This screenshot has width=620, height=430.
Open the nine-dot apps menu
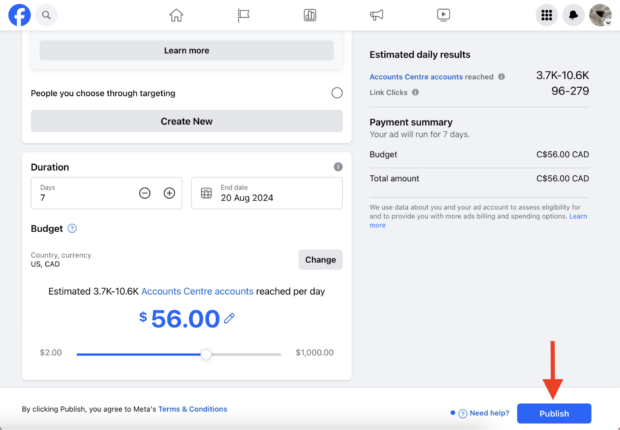click(546, 15)
